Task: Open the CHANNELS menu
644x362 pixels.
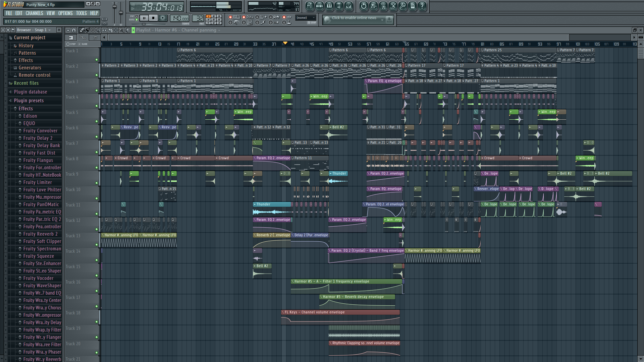Action: 34,13
